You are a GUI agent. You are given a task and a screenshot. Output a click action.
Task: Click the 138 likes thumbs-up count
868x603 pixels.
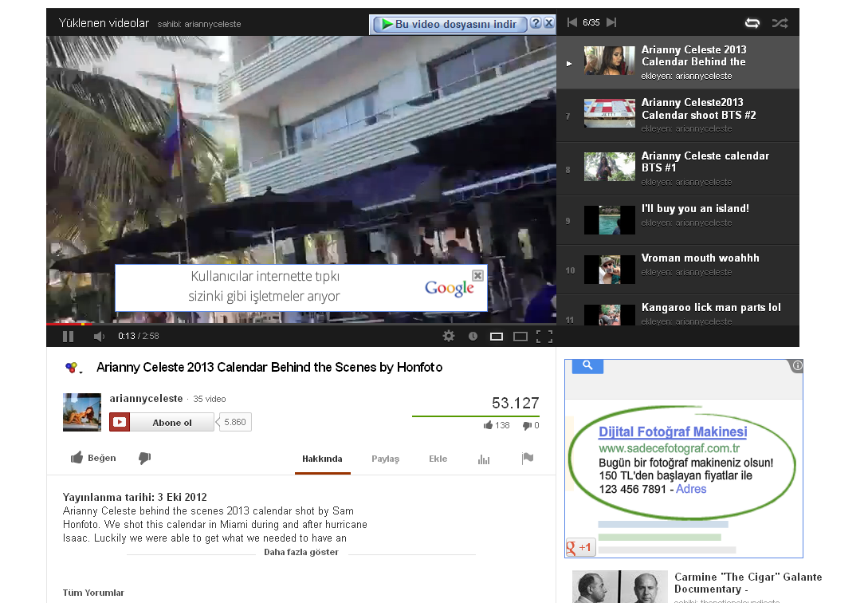coord(496,425)
